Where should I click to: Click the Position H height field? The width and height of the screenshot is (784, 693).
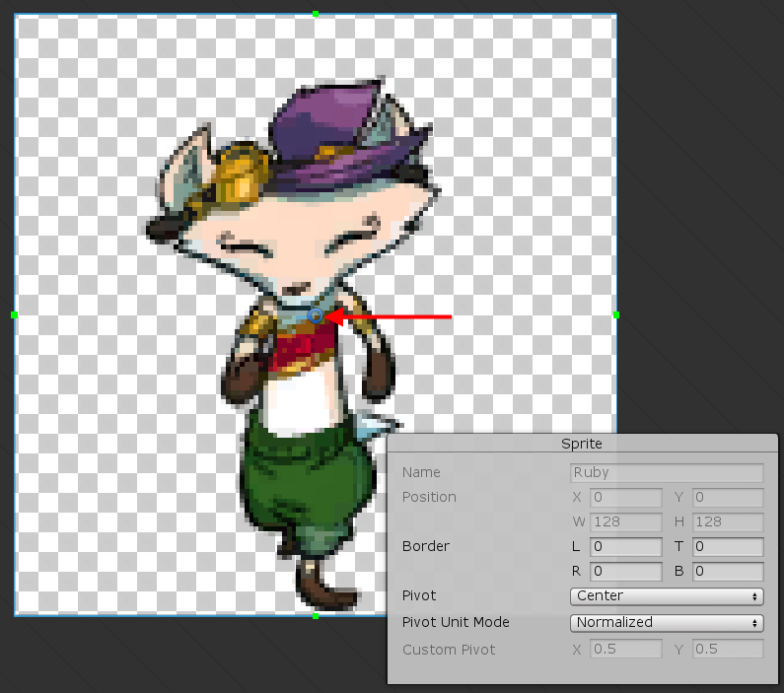(x=728, y=522)
